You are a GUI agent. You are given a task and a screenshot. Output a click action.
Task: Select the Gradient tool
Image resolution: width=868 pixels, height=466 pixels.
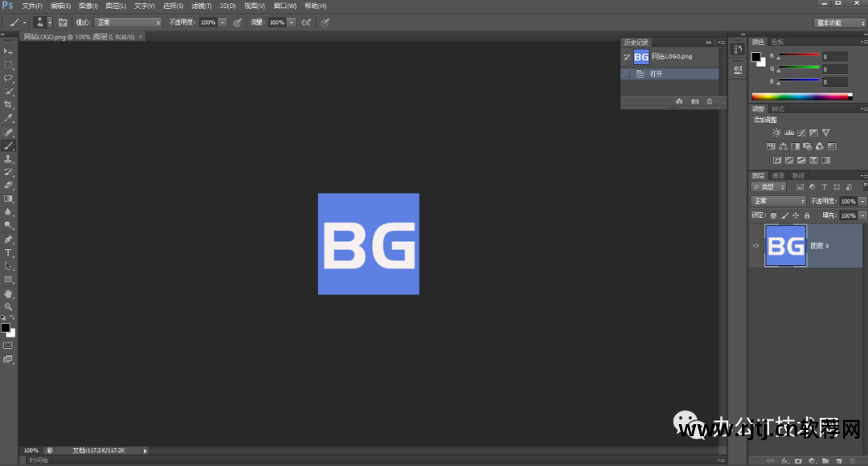coord(8,198)
